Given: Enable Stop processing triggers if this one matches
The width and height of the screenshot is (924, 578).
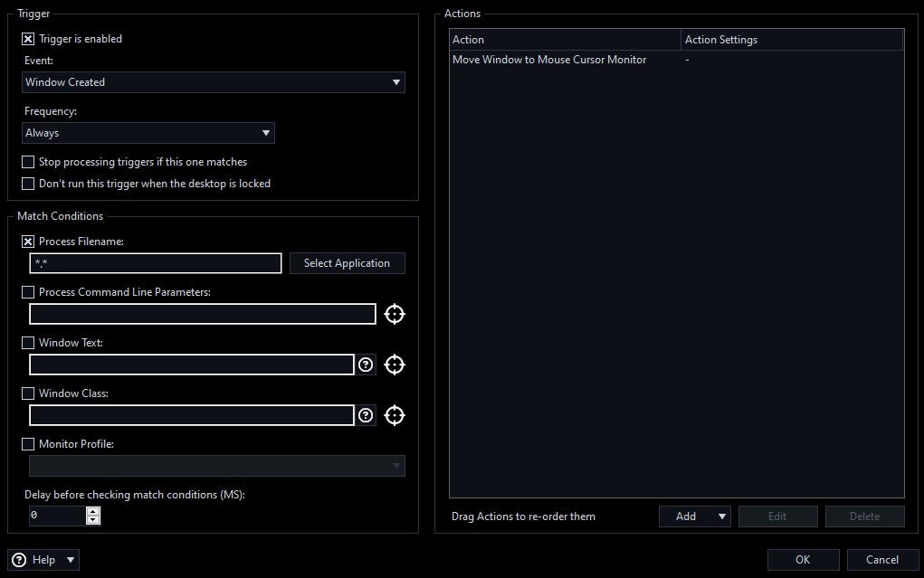Looking at the screenshot, I should 28,162.
